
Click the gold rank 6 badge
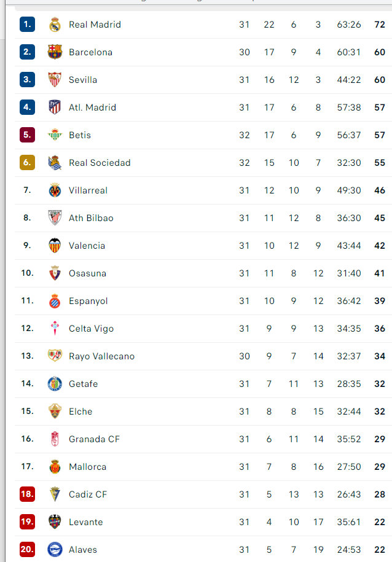pos(27,162)
